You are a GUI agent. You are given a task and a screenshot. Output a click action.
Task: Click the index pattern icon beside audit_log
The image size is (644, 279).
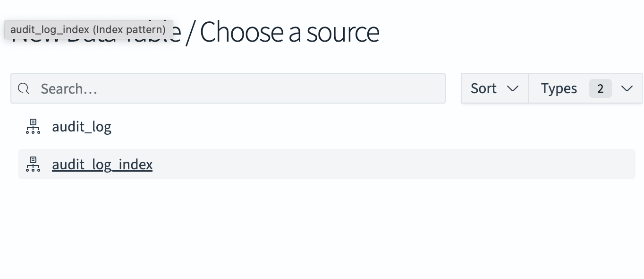pos(33,126)
